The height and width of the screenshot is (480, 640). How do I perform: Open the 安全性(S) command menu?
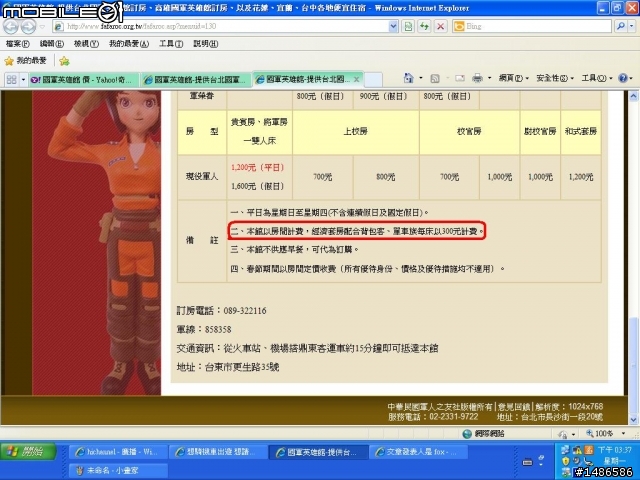(x=555, y=78)
